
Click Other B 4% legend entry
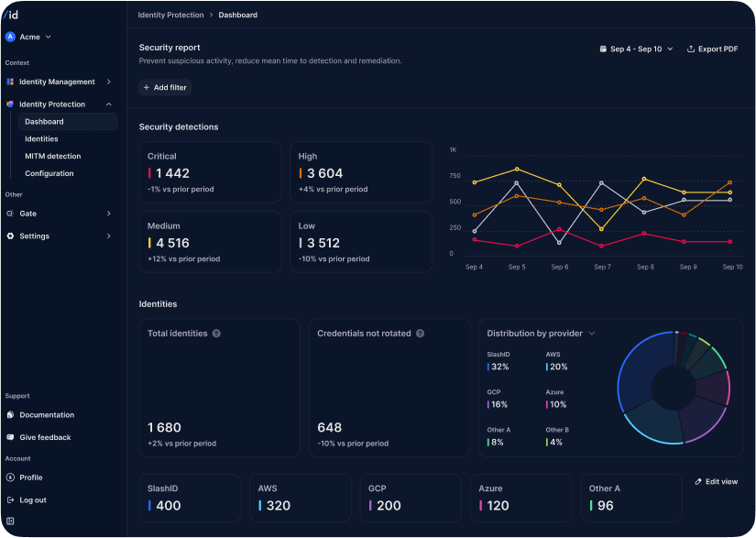tap(557, 436)
